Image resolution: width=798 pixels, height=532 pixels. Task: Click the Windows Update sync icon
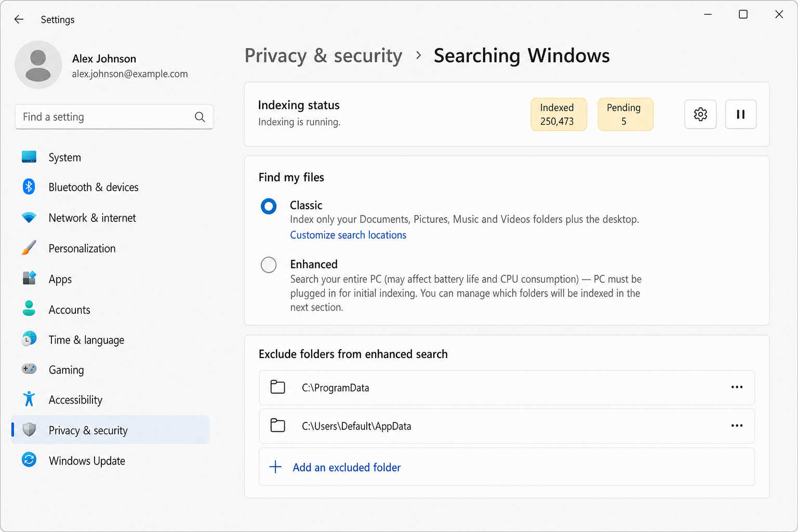point(29,460)
